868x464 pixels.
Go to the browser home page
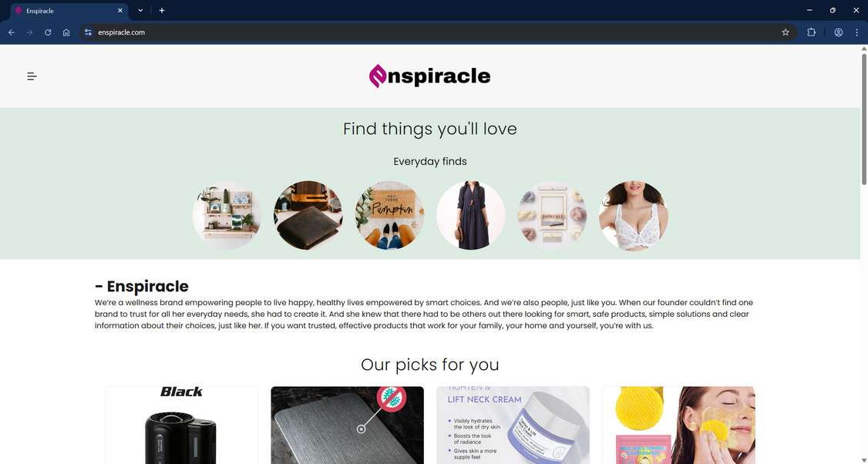(x=66, y=32)
